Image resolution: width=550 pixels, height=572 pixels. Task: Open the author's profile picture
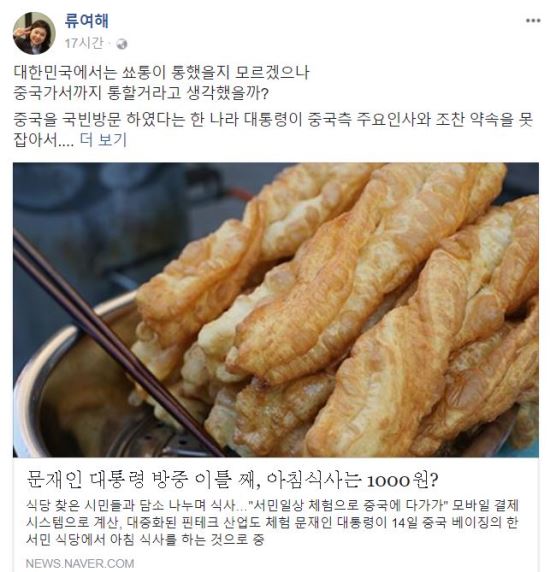coord(34,33)
